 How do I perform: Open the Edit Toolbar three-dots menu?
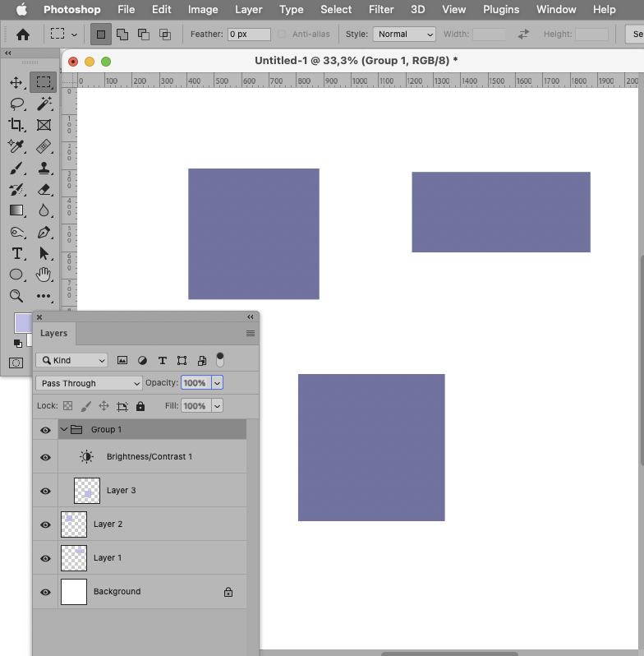click(x=44, y=296)
